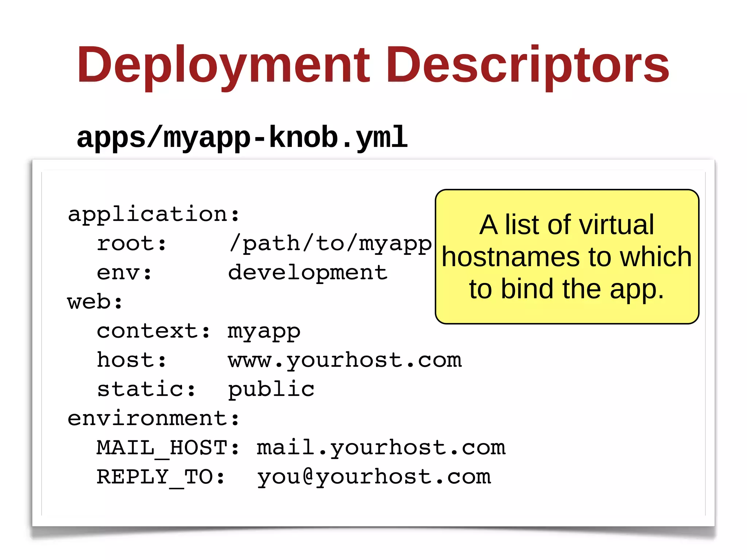Click the 'environment:' key line

pyautogui.click(x=154, y=418)
